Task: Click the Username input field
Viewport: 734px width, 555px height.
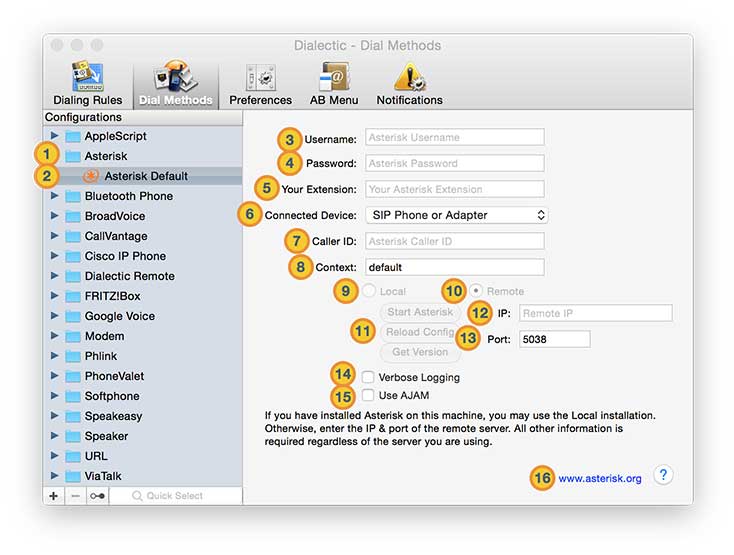Action: pos(455,137)
